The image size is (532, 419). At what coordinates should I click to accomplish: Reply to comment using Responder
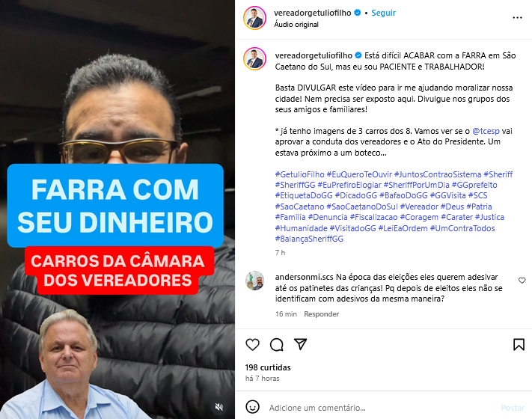[321, 314]
